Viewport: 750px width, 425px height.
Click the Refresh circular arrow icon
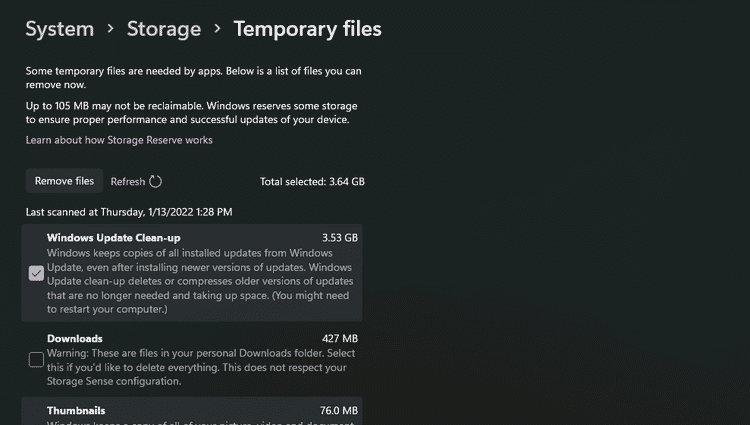pos(155,182)
